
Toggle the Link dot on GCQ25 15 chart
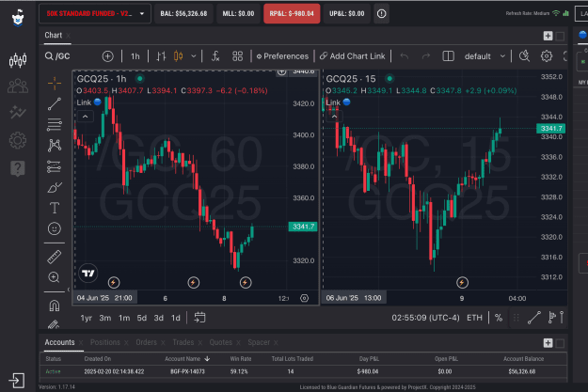[x=346, y=102]
